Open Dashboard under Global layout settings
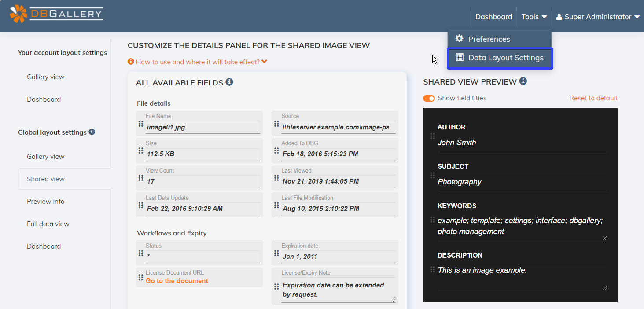 pyautogui.click(x=44, y=246)
